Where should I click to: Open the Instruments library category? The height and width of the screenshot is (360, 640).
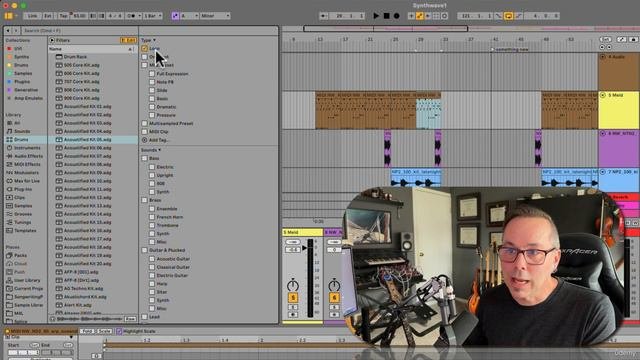[27, 148]
